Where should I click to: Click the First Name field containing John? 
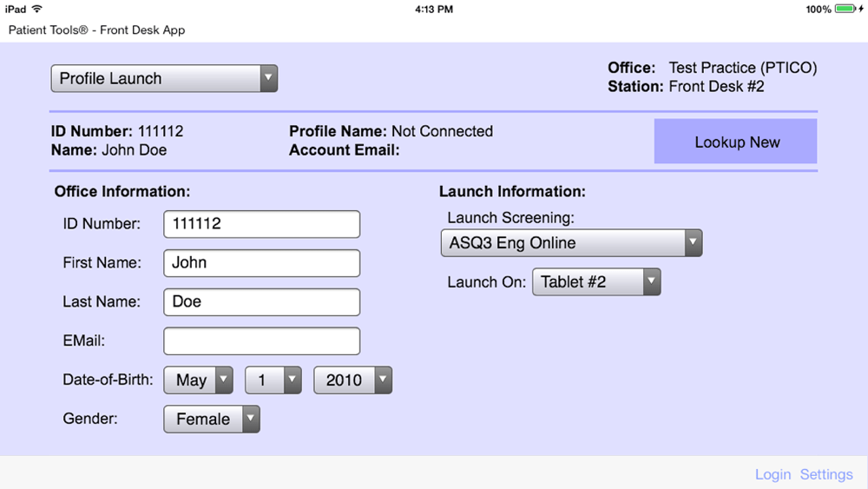pos(262,263)
